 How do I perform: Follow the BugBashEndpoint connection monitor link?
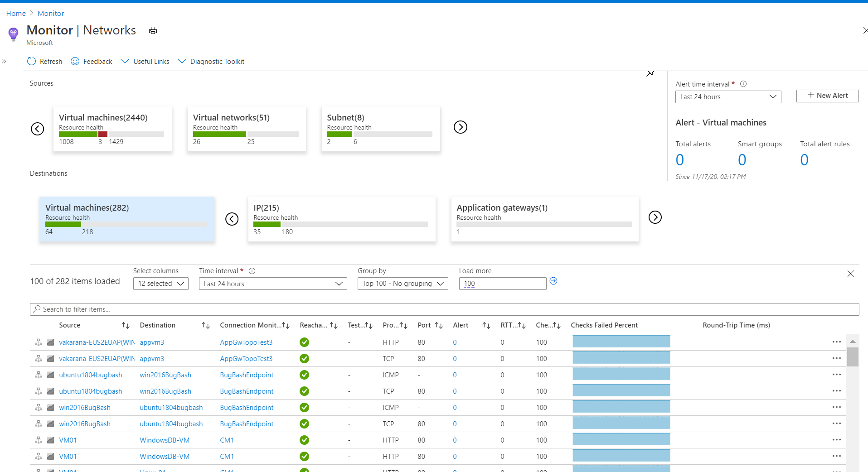coord(246,375)
